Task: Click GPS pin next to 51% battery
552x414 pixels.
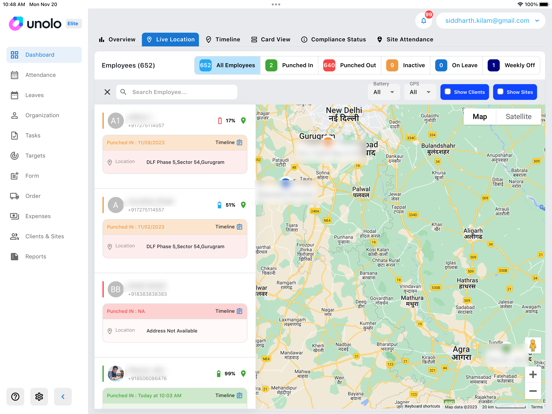Action: click(243, 205)
